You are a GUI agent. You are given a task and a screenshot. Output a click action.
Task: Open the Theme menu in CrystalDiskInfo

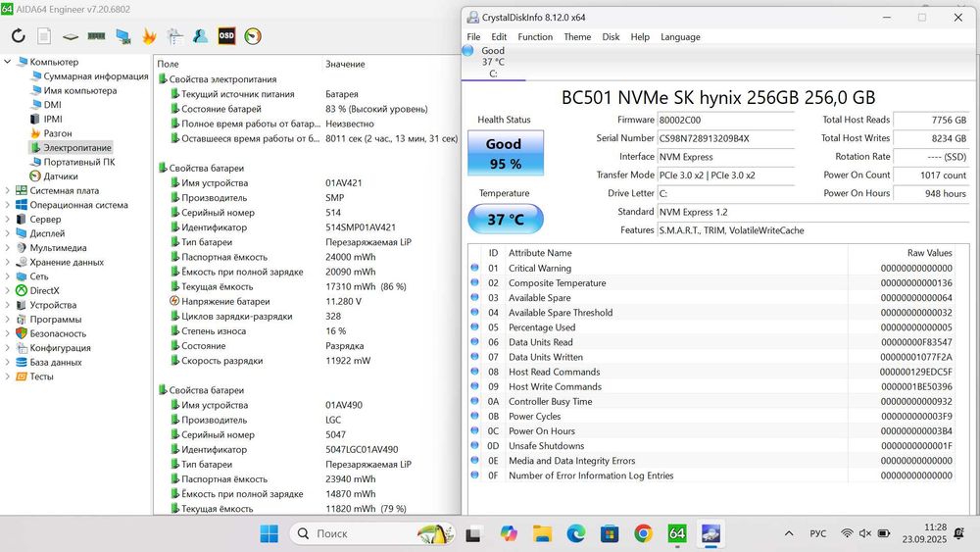(577, 37)
